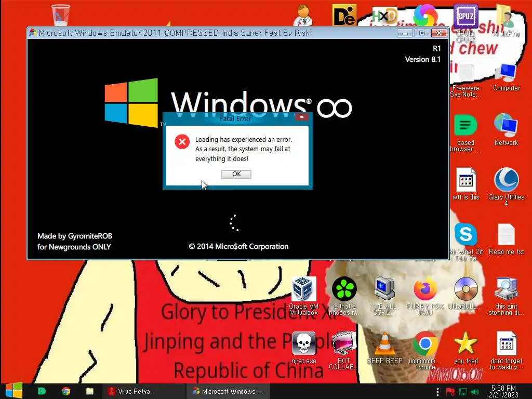The width and height of the screenshot is (532, 399).
Task: Launch Chrome from the taskbar
Action: click(66, 391)
